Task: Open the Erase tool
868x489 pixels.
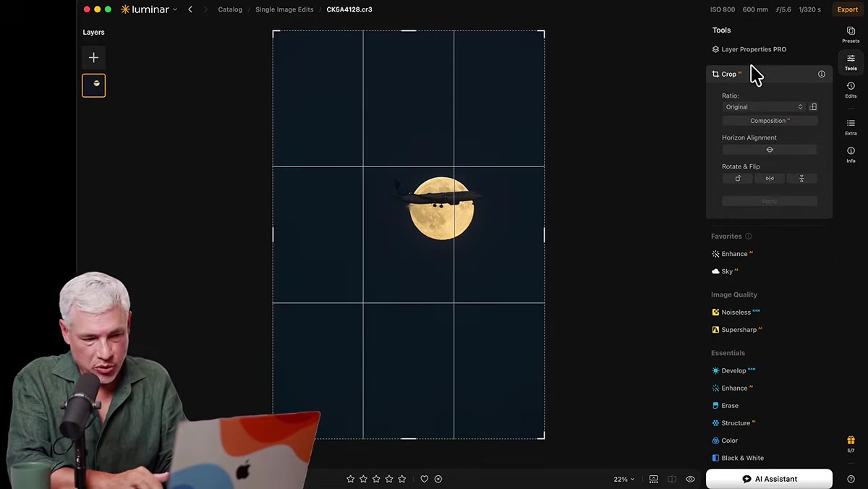Action: [x=726, y=406]
